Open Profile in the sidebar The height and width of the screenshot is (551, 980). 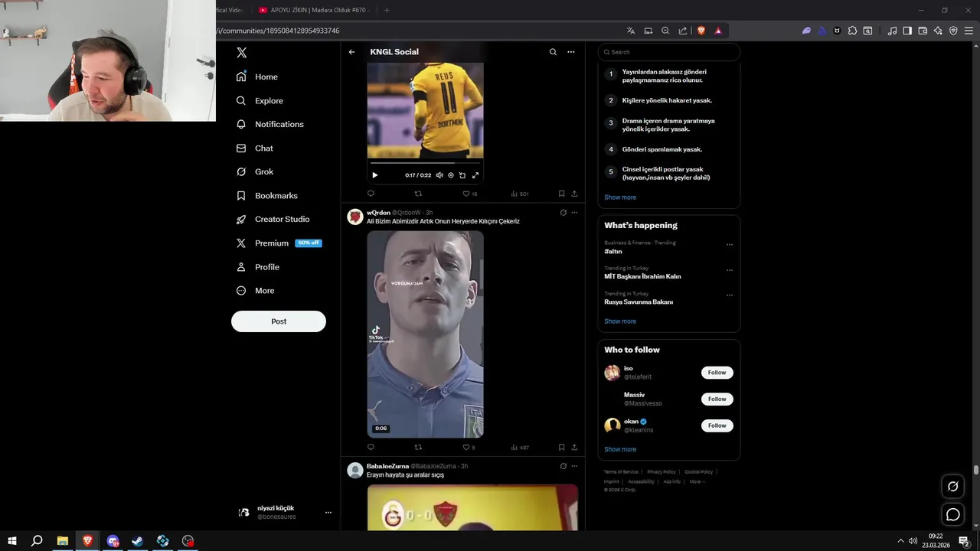click(x=258, y=266)
